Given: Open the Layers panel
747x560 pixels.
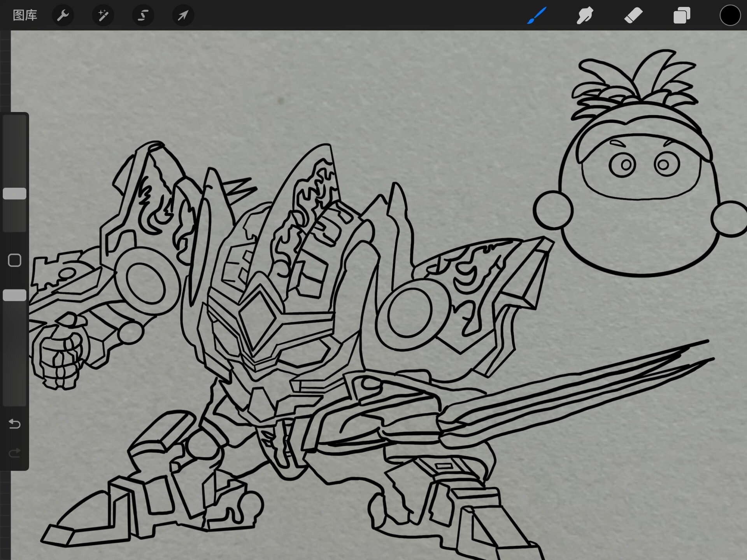Looking at the screenshot, I should click(x=682, y=16).
